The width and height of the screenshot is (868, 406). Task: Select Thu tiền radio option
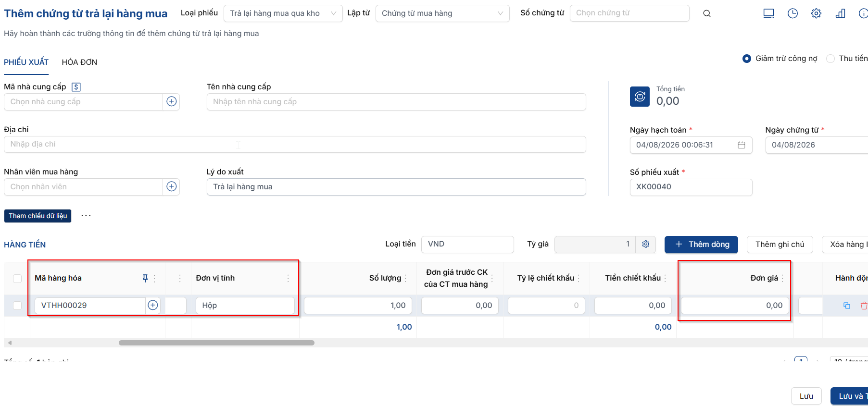tap(830, 59)
